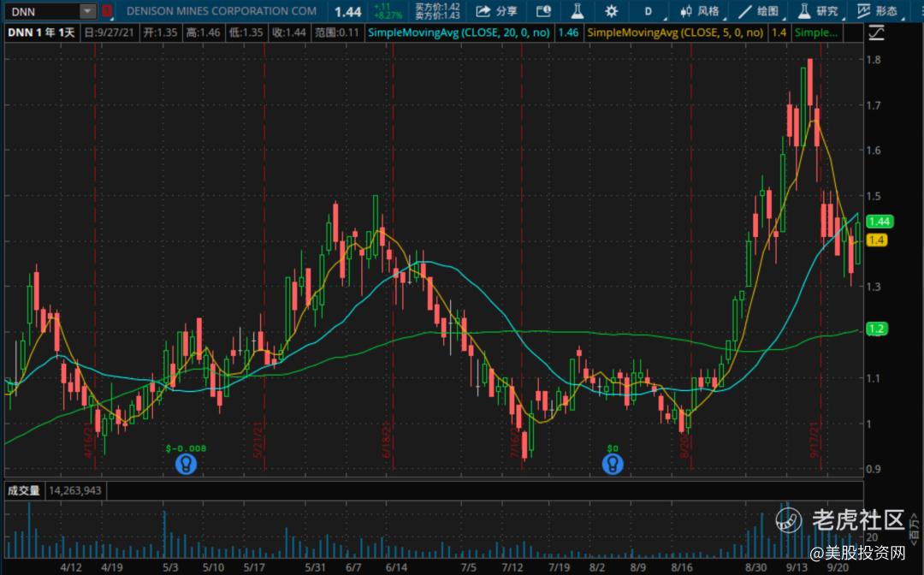Click the green 1.44 price tag on the axis

coord(880,222)
